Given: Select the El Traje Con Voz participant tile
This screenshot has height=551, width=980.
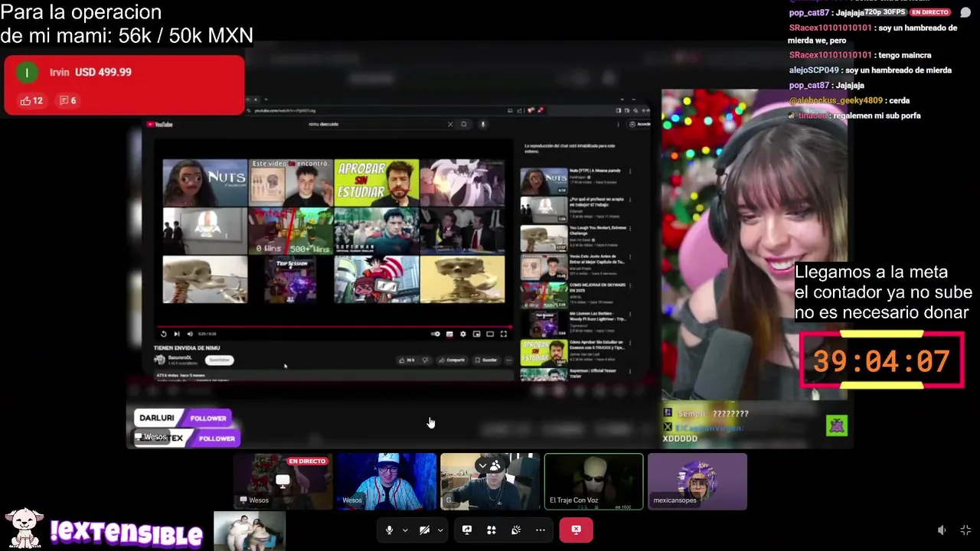Looking at the screenshot, I should pos(593,481).
